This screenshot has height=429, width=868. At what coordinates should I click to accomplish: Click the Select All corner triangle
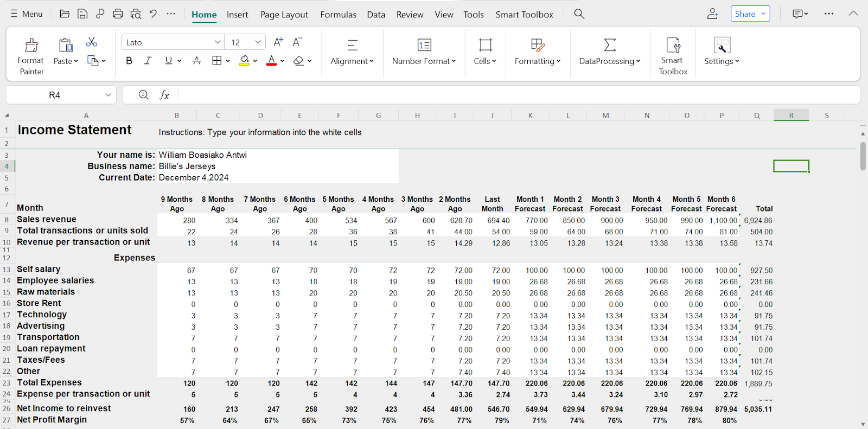[7, 115]
